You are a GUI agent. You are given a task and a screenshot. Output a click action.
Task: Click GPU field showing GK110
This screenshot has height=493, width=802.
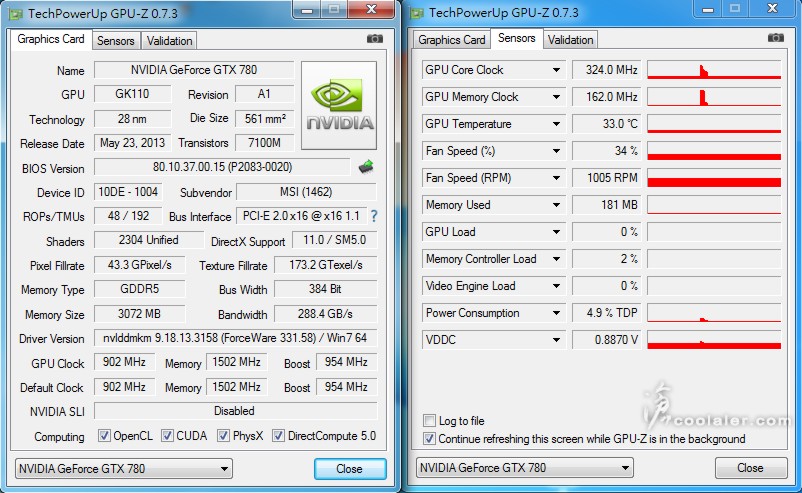click(132, 94)
